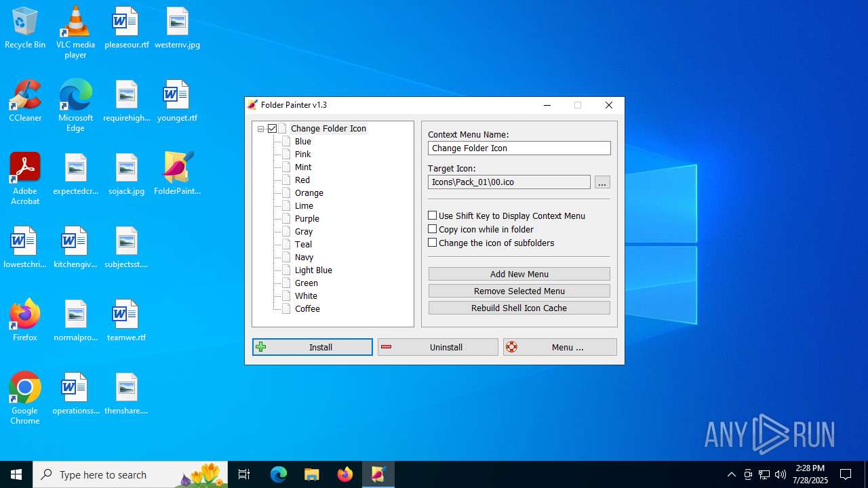Select kitchengiv document on desktop
Viewport: 868px width, 488px height.
pos(75,248)
